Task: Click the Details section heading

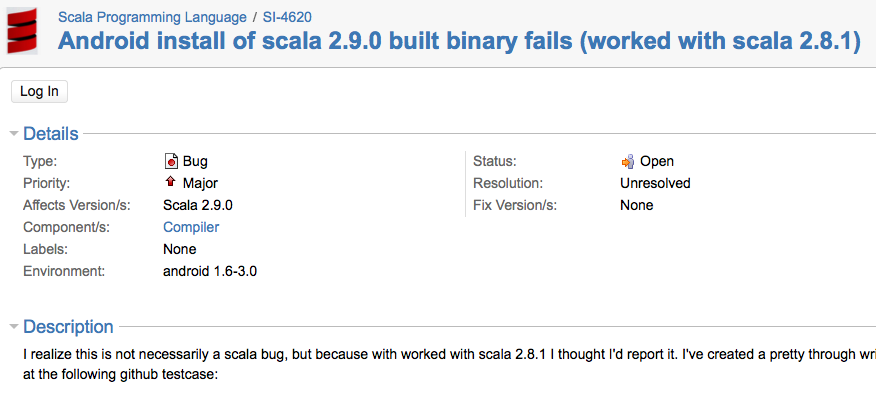Action: [51, 134]
